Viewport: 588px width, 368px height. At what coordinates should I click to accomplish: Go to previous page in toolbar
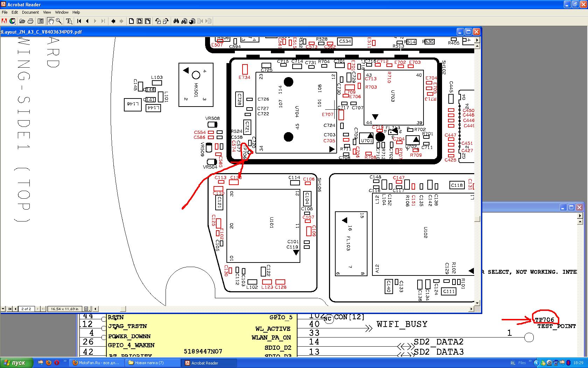pos(87,21)
